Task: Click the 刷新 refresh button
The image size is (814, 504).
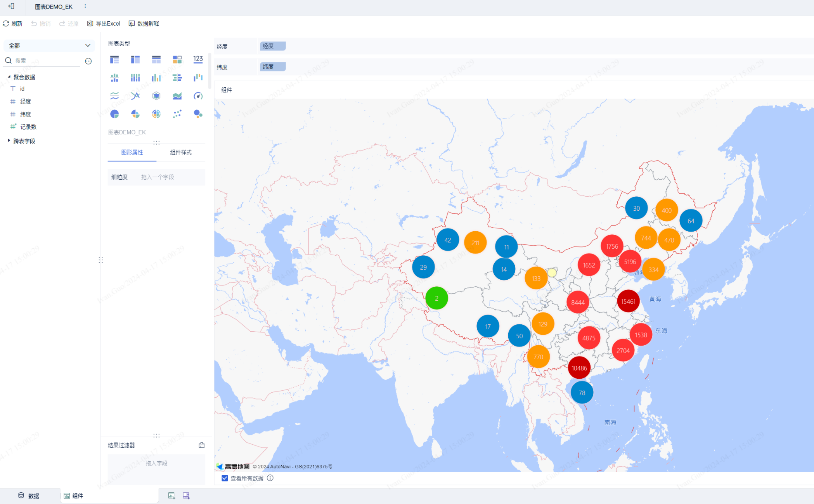Action: tap(13, 24)
